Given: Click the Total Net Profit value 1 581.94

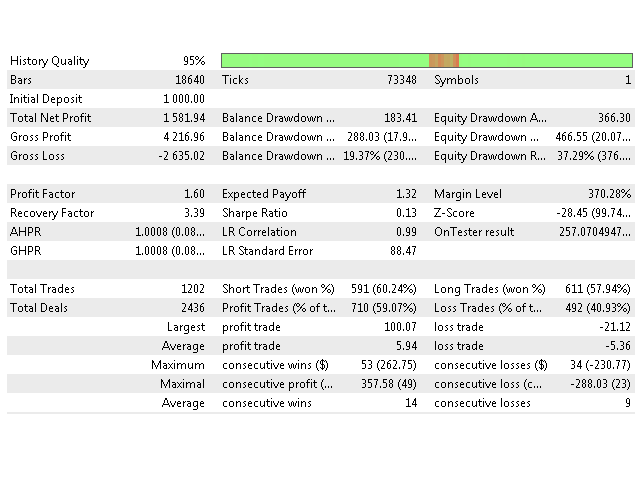Looking at the screenshot, I should point(184,118).
